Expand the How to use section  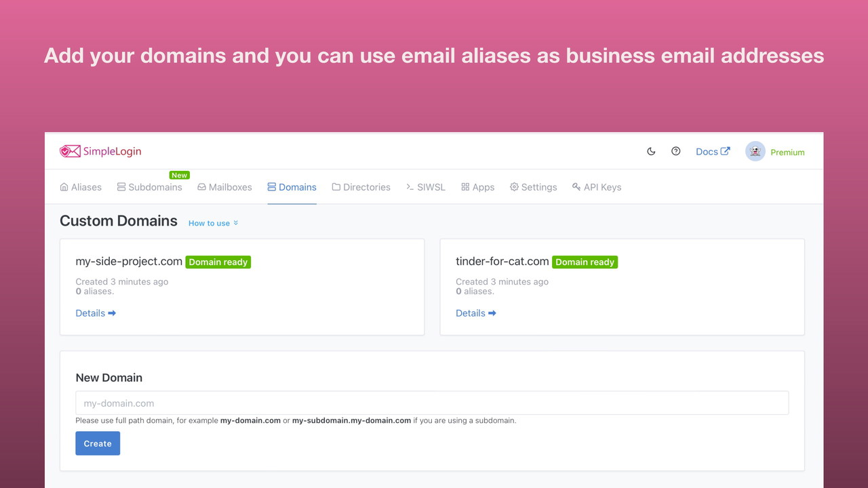(213, 223)
